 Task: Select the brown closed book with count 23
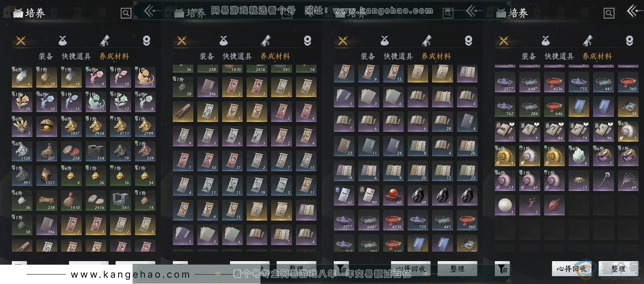344,146
